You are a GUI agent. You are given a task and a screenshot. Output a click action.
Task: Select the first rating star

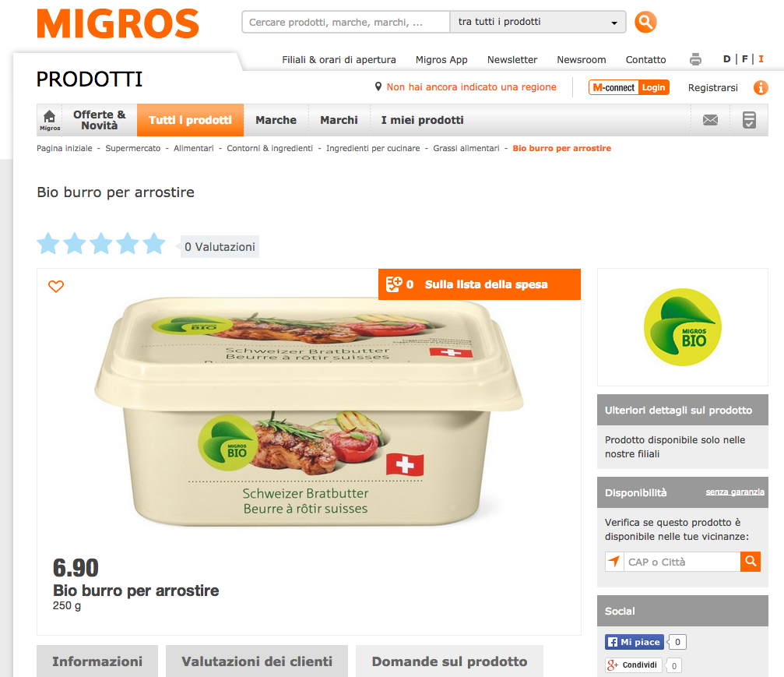click(x=48, y=244)
